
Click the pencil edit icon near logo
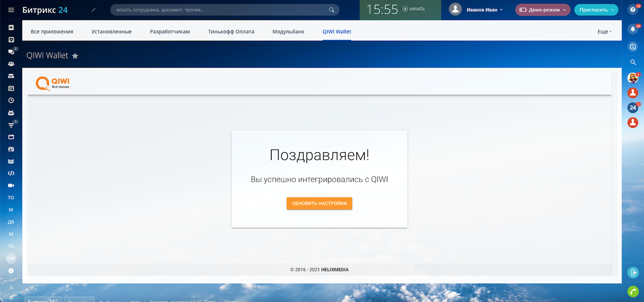(x=94, y=10)
